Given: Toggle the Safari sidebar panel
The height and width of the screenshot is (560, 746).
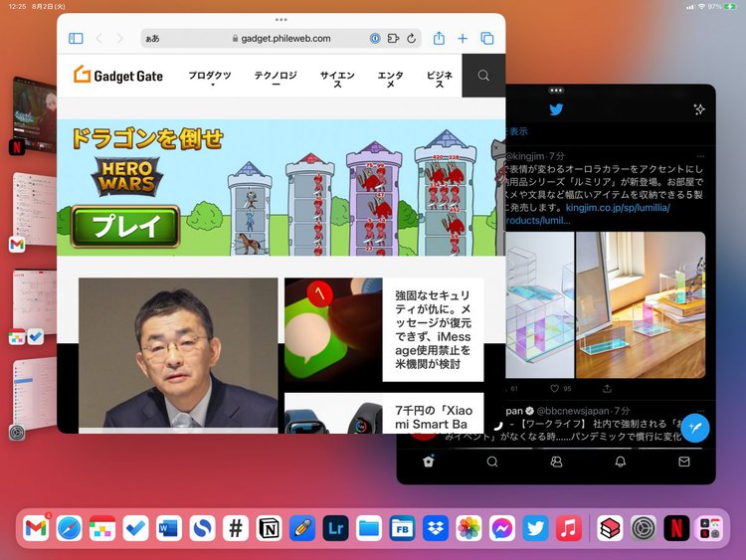Looking at the screenshot, I should click(76, 39).
